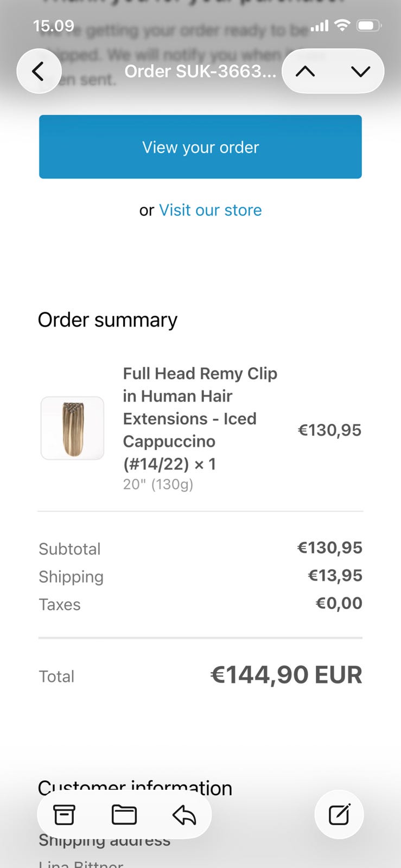401x868 pixels.
Task: Tap the €144,90 EUR total amount
Action: click(x=286, y=675)
